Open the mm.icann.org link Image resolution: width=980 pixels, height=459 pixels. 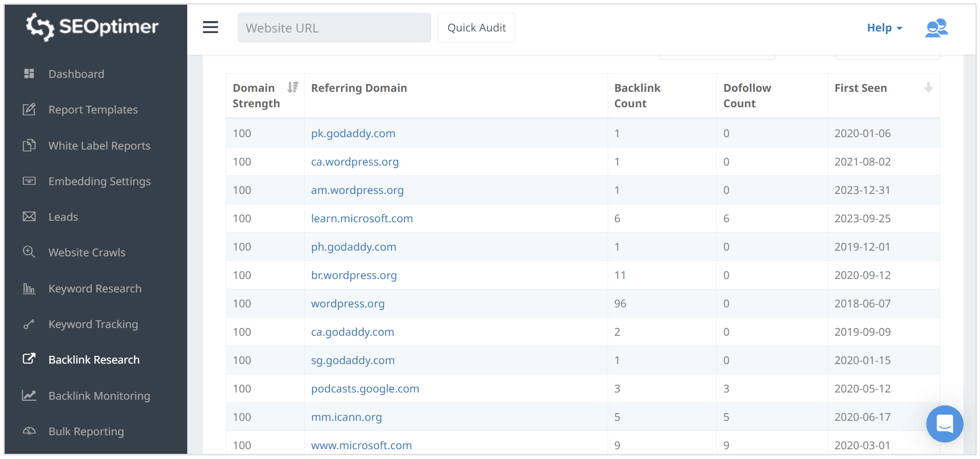click(346, 417)
